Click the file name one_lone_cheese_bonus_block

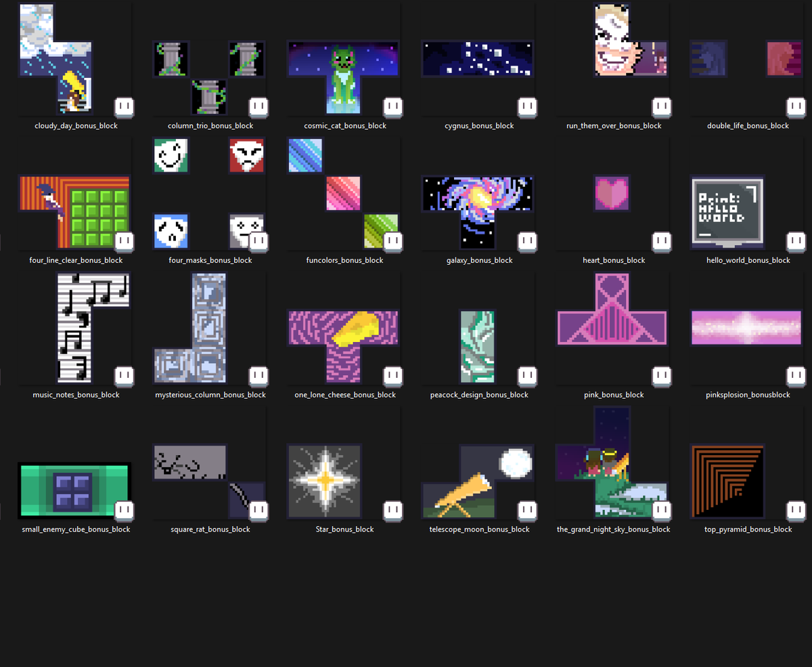click(345, 395)
